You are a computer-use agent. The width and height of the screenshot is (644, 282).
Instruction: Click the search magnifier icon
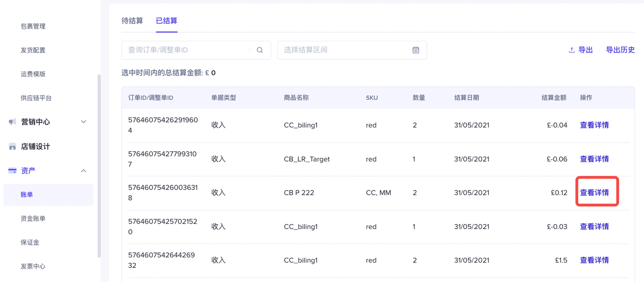(260, 50)
